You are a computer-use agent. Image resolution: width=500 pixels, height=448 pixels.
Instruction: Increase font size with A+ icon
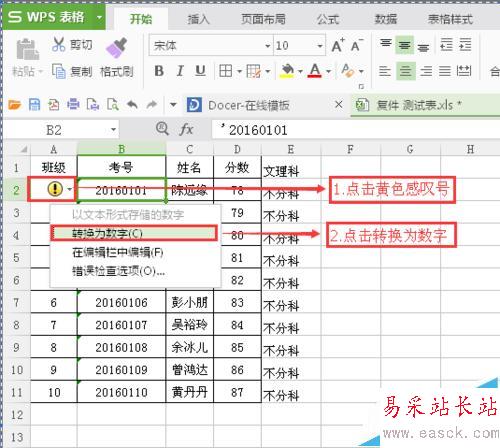(338, 45)
